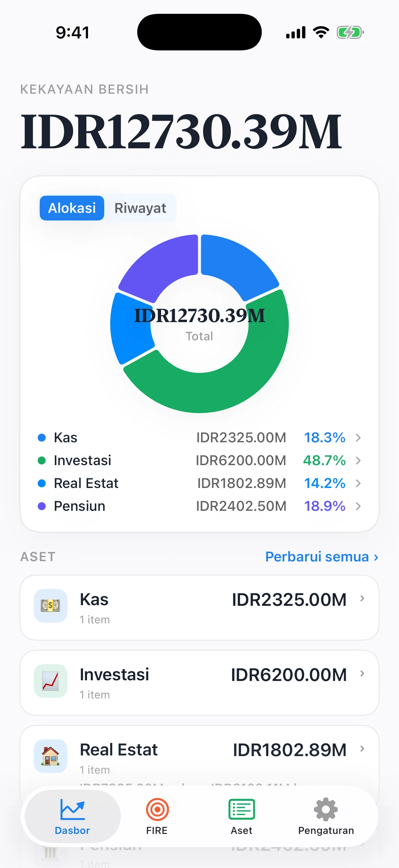Viewport: 399px width, 868px height.
Task: Tap the 48.7% Investasi percentage
Action: 324,460
